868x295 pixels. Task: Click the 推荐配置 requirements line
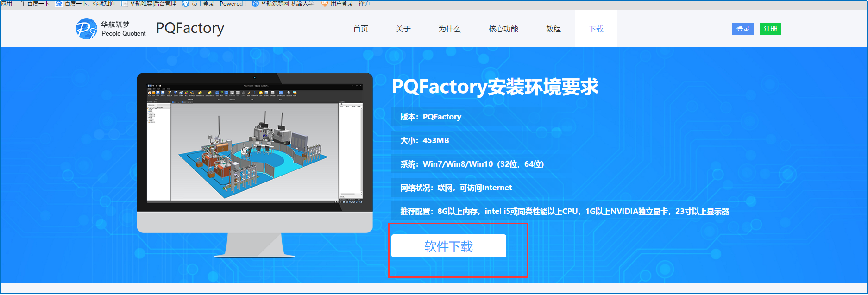point(565,211)
